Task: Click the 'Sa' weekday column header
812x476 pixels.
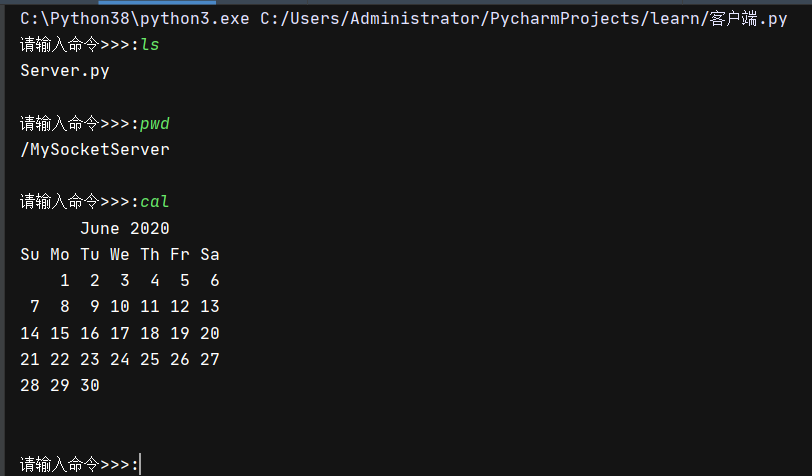Action: (x=210, y=254)
